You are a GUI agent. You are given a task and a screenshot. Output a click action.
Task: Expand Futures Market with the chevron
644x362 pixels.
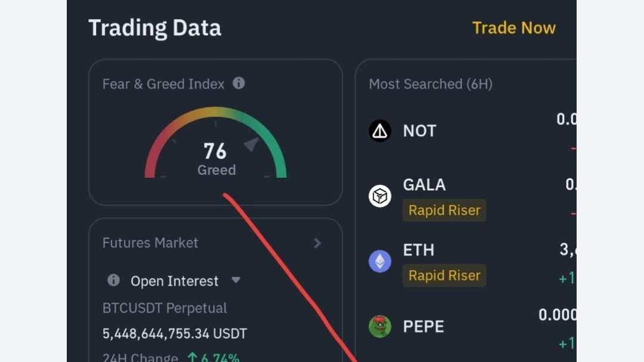click(317, 243)
